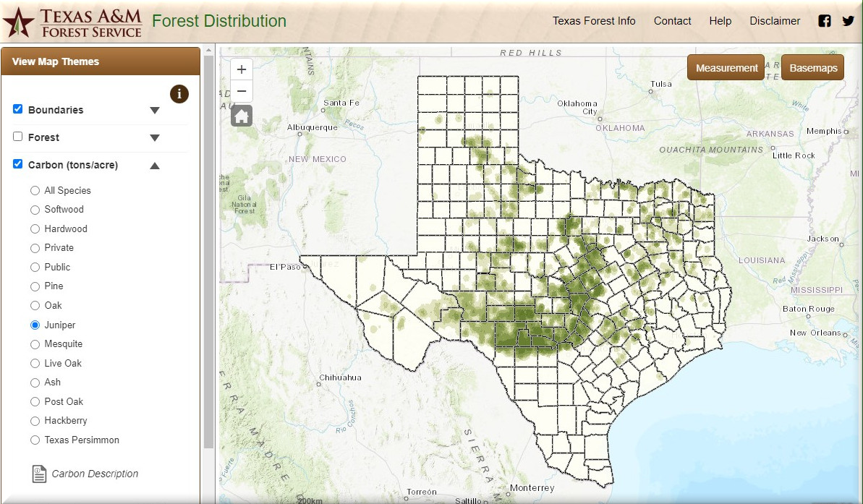Click the home extent icon
The width and height of the screenshot is (863, 504).
pos(242,116)
